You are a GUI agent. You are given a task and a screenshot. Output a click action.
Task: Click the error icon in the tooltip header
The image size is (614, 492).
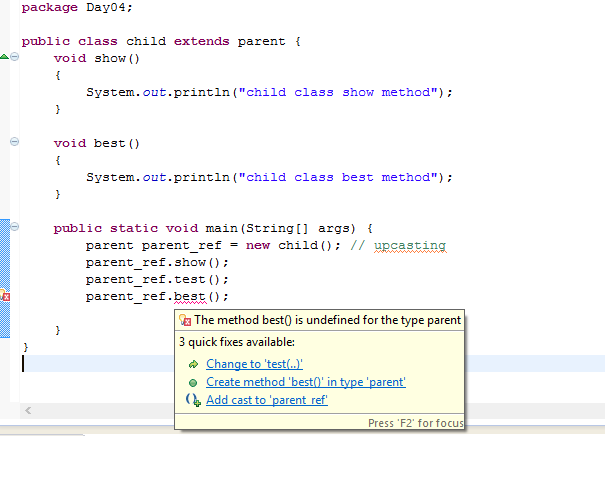coord(185,320)
